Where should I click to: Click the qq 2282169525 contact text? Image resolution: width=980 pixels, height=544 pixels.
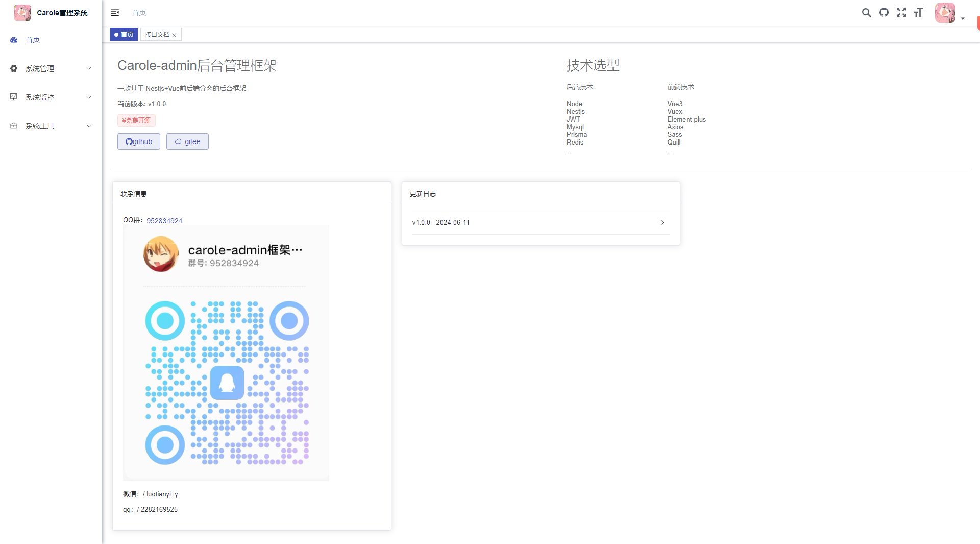pos(151,509)
